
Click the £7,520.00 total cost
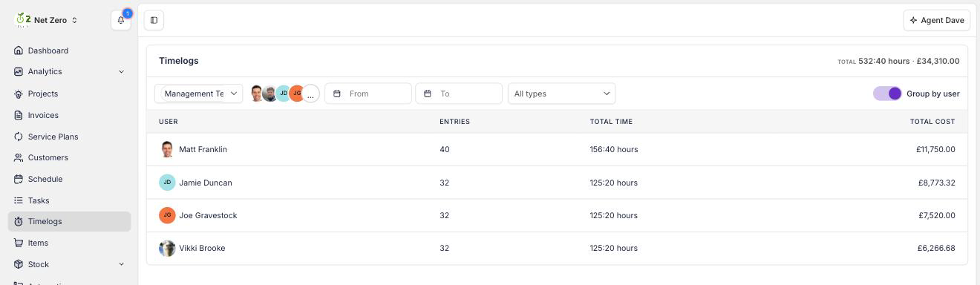[x=937, y=215]
